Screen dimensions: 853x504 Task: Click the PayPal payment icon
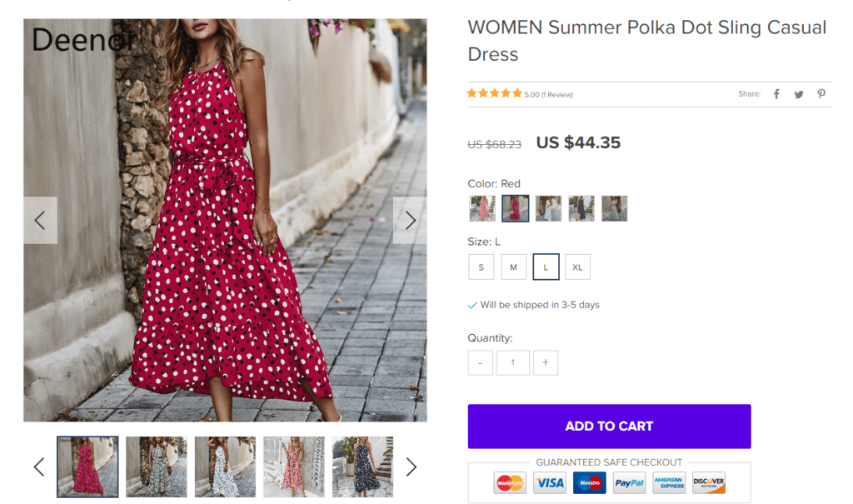click(629, 482)
